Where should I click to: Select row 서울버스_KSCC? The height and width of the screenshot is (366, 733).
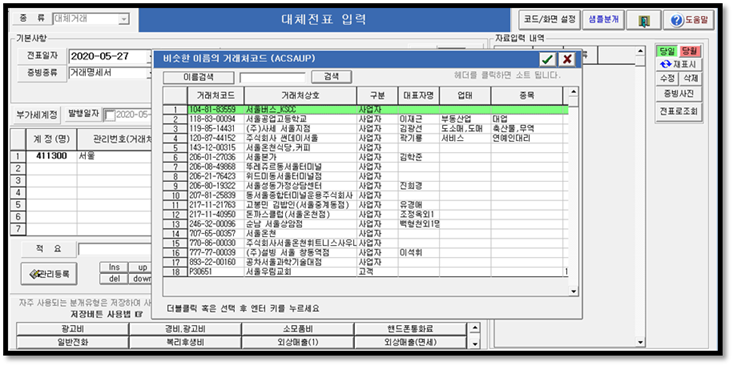pyautogui.click(x=366, y=109)
